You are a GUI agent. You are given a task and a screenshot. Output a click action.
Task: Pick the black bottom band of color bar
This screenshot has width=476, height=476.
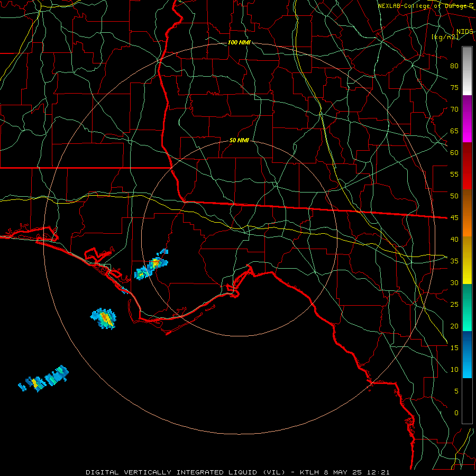tap(467, 401)
